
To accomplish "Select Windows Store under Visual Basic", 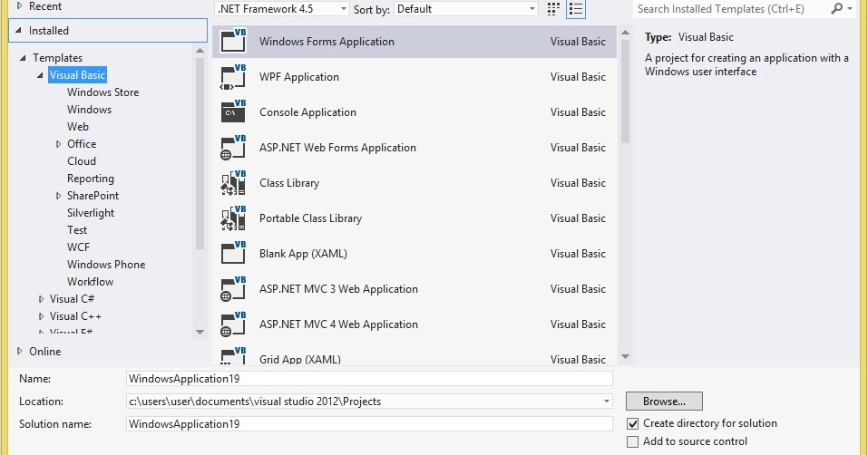I will coord(103,92).
